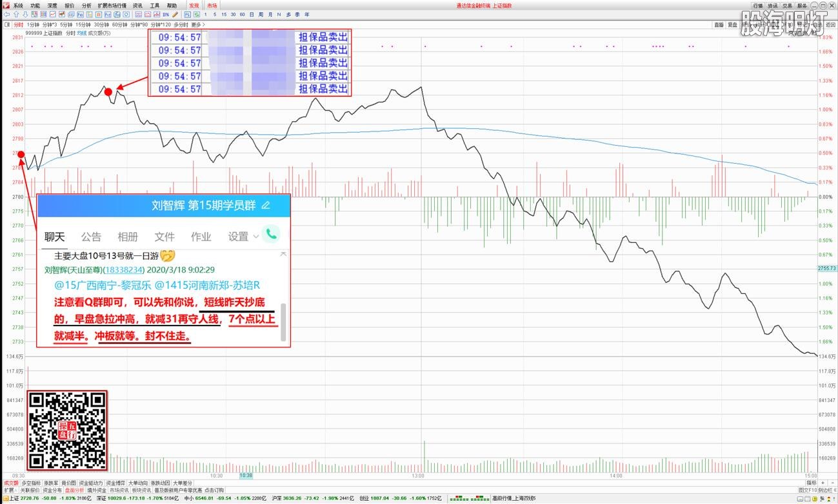Open the 帮助 menu
Image resolution: width=838 pixels, height=504 pixels.
point(172,5)
